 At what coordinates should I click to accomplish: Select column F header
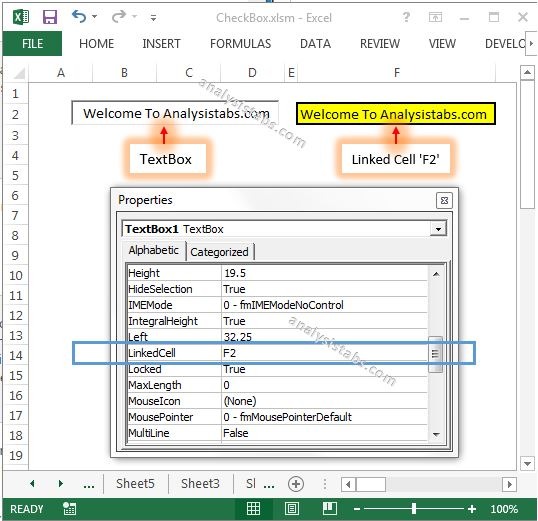(397, 73)
